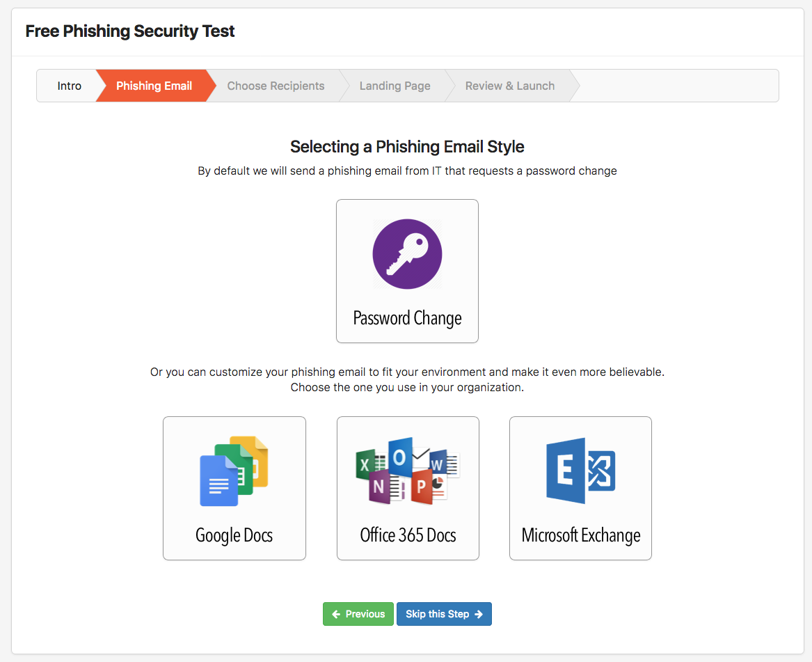Jump to the Review & Launch step
The image size is (812, 662).
[x=509, y=86]
